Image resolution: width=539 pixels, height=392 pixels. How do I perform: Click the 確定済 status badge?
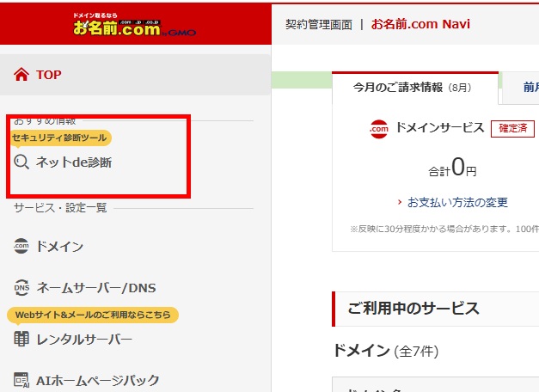[x=512, y=129]
